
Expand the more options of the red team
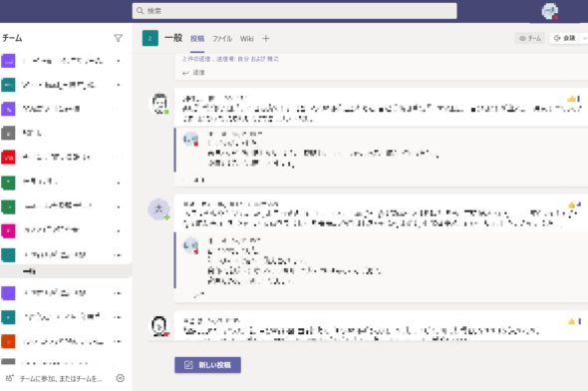[119, 157]
